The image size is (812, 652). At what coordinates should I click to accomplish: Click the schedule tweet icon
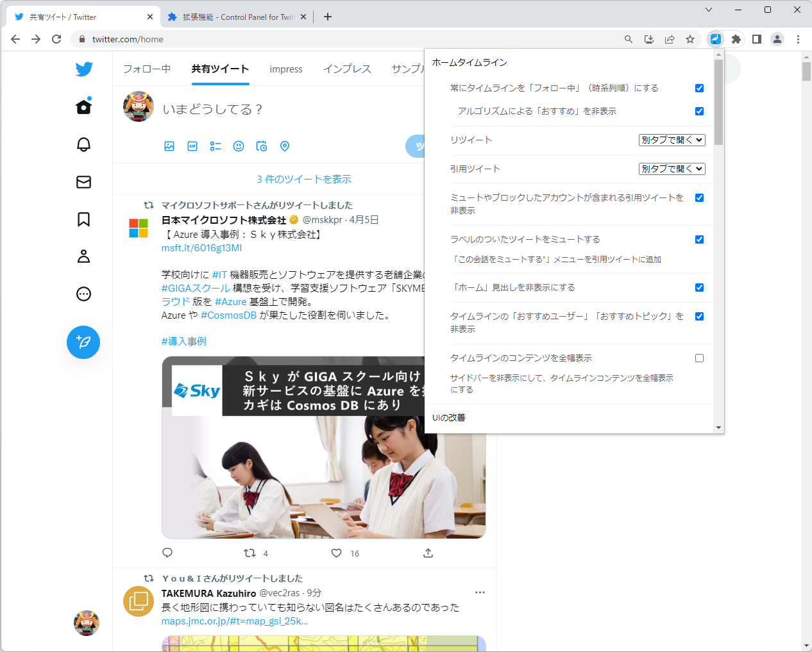(x=262, y=146)
